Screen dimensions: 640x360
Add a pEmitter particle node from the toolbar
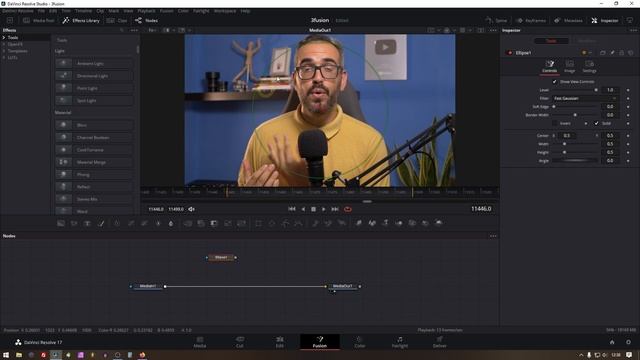[x=315, y=223]
